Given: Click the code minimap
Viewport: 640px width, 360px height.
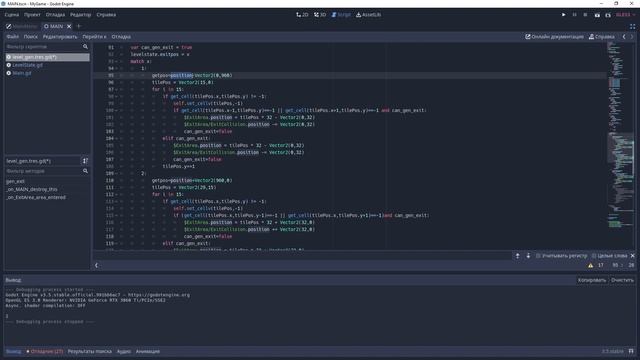Looking at the screenshot, I should click(621, 145).
